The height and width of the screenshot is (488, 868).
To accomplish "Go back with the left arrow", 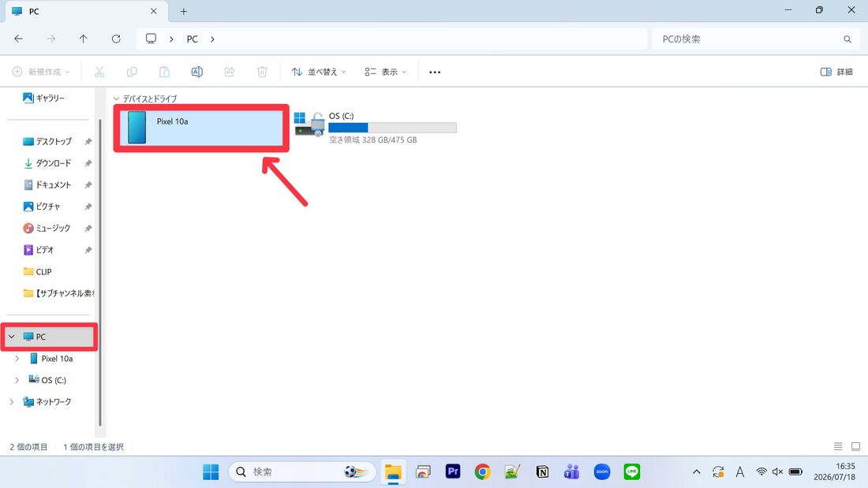I will click(18, 39).
